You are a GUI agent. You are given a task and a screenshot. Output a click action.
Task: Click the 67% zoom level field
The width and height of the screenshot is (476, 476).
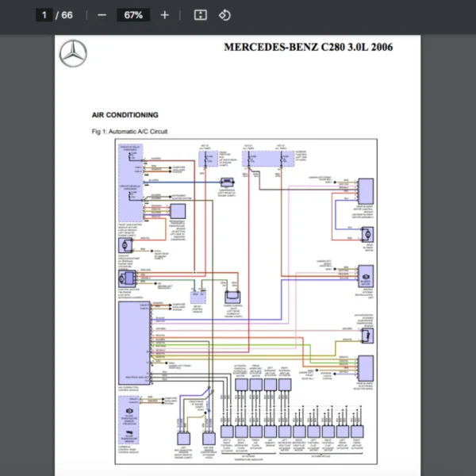tap(132, 15)
